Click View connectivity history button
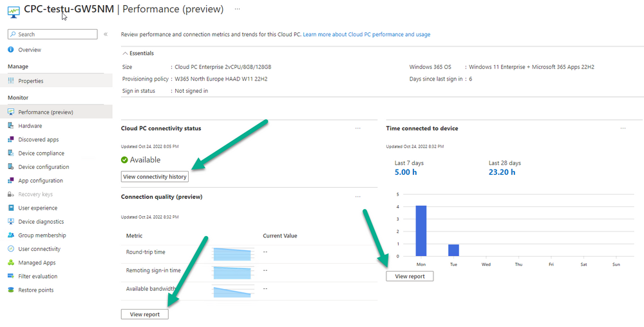 click(x=155, y=177)
